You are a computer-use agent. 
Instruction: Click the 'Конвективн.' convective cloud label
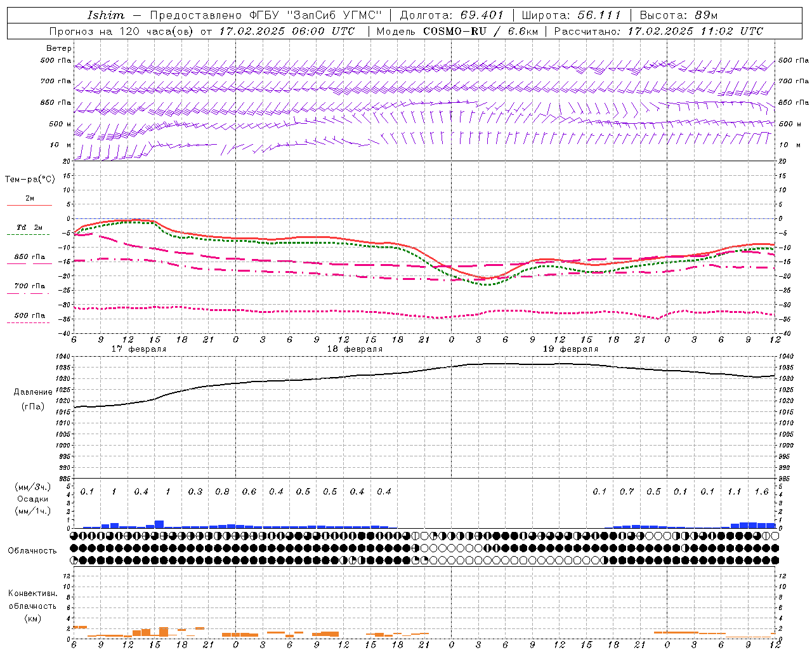tap(32, 594)
